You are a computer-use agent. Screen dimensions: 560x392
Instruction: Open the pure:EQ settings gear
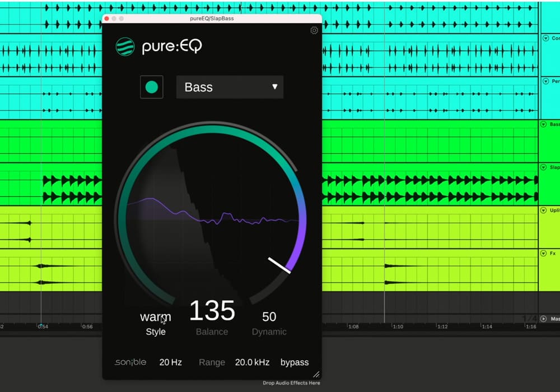pos(314,30)
